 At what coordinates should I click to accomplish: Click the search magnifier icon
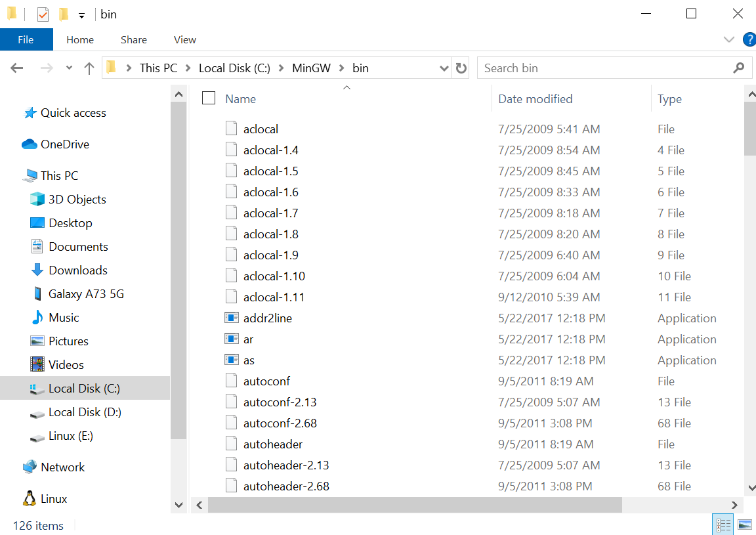pos(738,68)
